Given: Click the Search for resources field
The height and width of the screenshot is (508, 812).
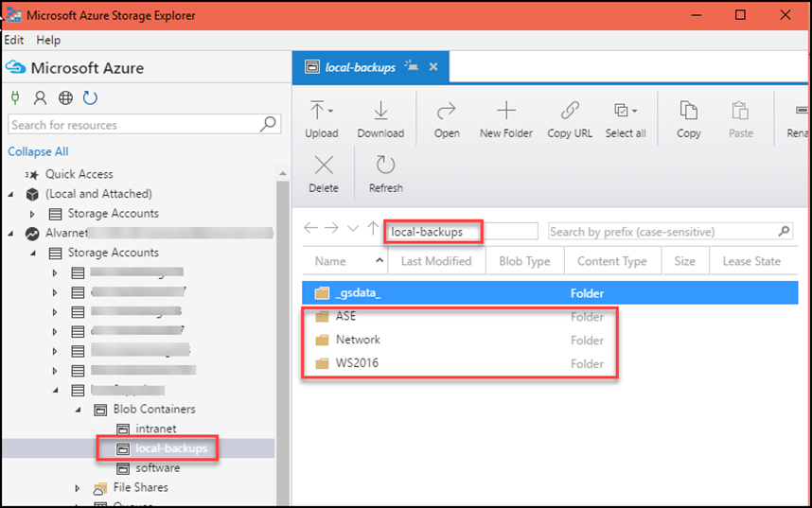Looking at the screenshot, I should (144, 124).
